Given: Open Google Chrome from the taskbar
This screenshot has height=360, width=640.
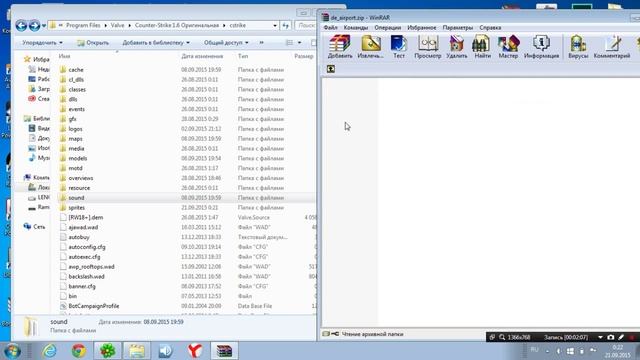Looking at the screenshot, I should 79,351.
